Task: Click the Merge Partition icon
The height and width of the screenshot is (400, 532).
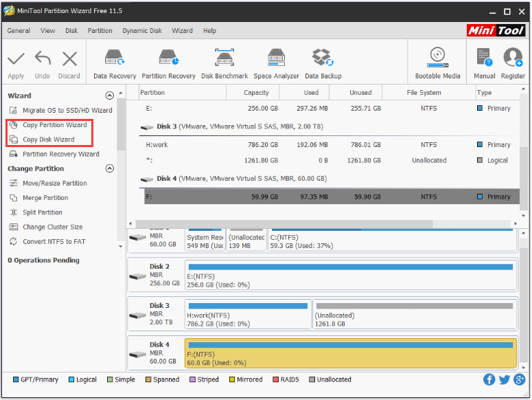Action: pos(13,198)
